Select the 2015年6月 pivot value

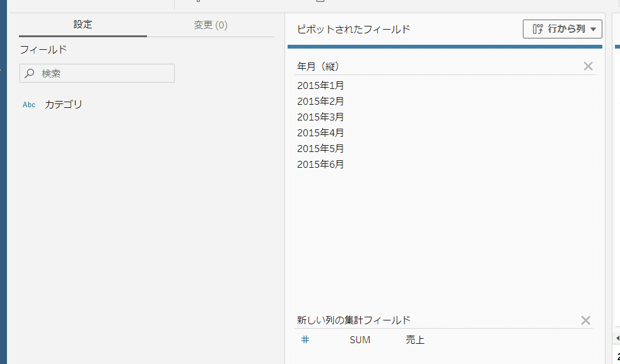pyautogui.click(x=320, y=164)
